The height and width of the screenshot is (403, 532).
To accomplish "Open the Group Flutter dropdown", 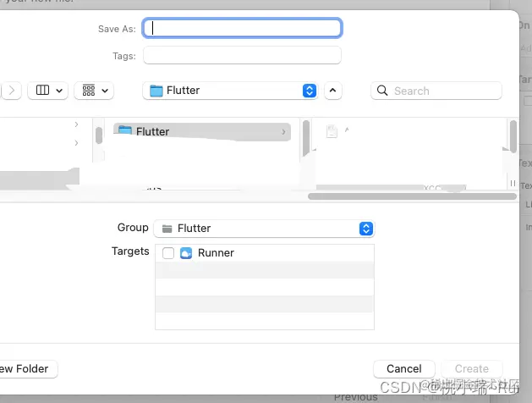I will point(264,228).
